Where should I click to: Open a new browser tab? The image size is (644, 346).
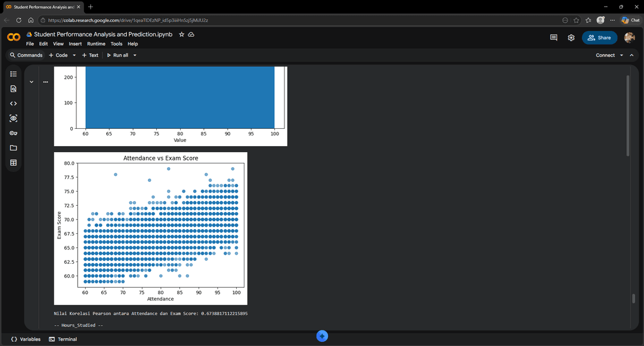coord(91,7)
